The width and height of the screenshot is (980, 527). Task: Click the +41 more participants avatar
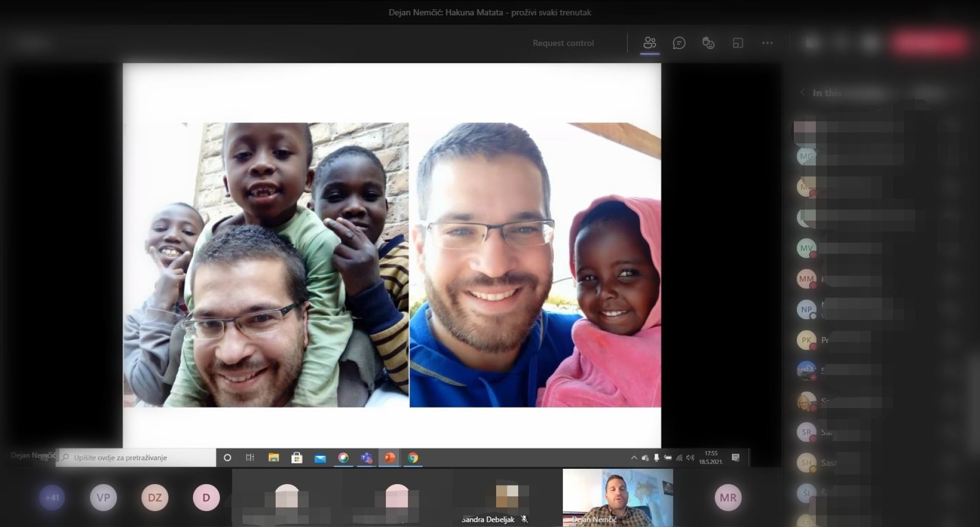[x=52, y=497]
